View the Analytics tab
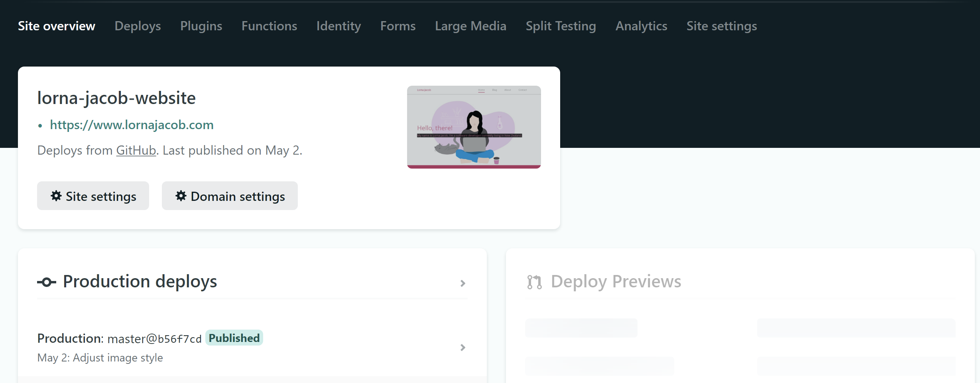 point(641,26)
